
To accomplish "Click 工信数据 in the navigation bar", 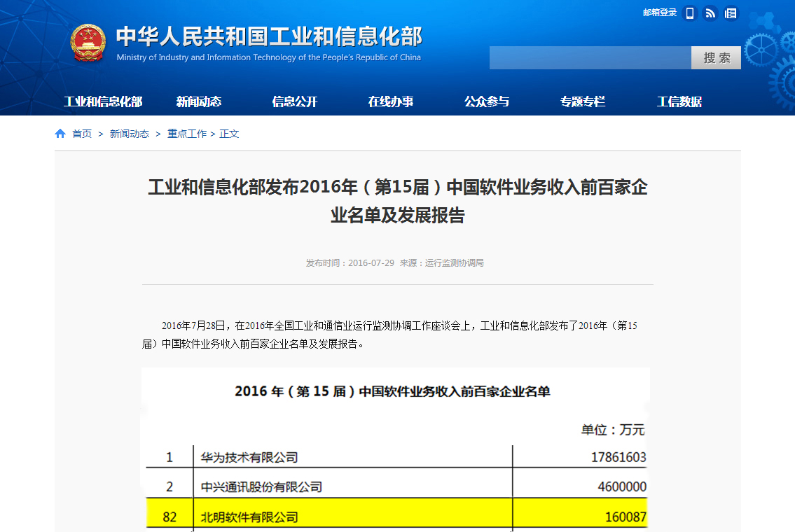I will click(679, 101).
